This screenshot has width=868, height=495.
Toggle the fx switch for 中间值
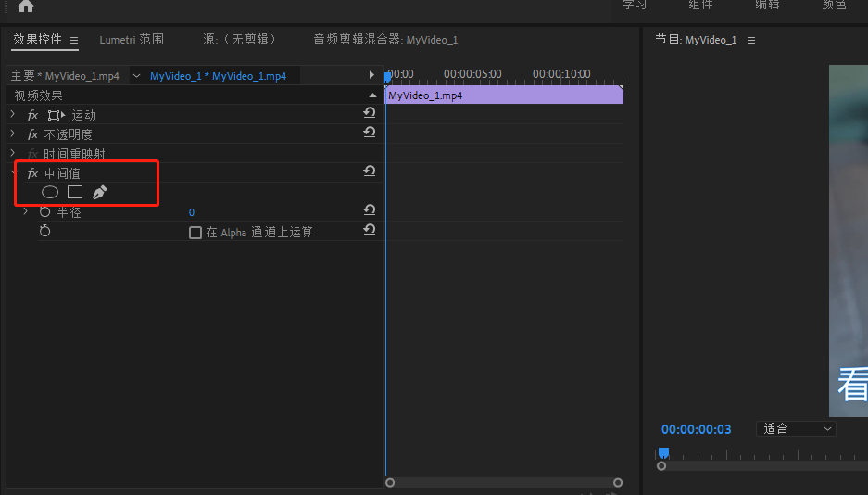point(32,173)
